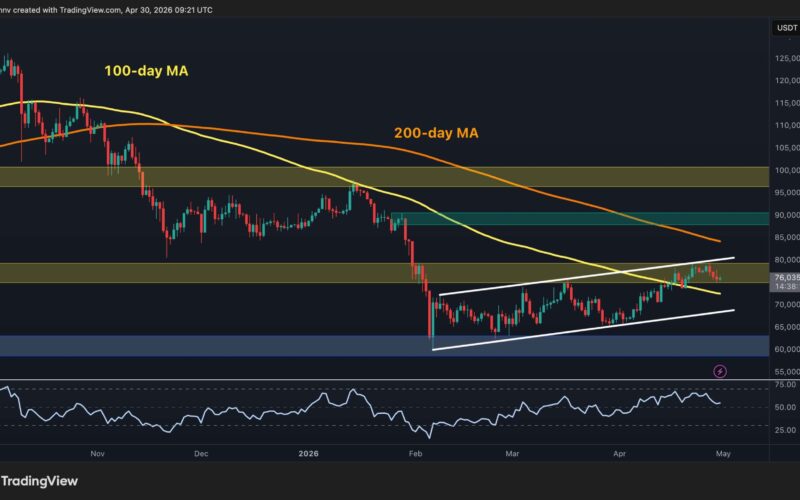
Task: Open the USDT currency selector
Action: tap(786, 28)
